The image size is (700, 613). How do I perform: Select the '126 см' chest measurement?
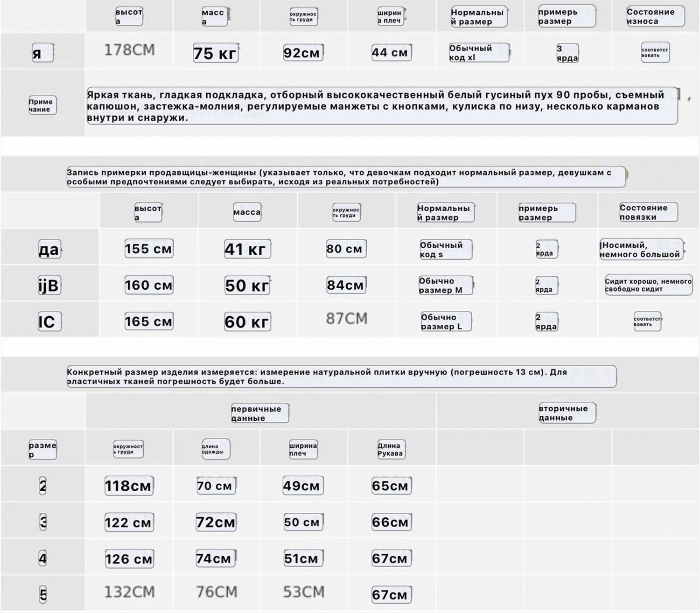(129, 559)
